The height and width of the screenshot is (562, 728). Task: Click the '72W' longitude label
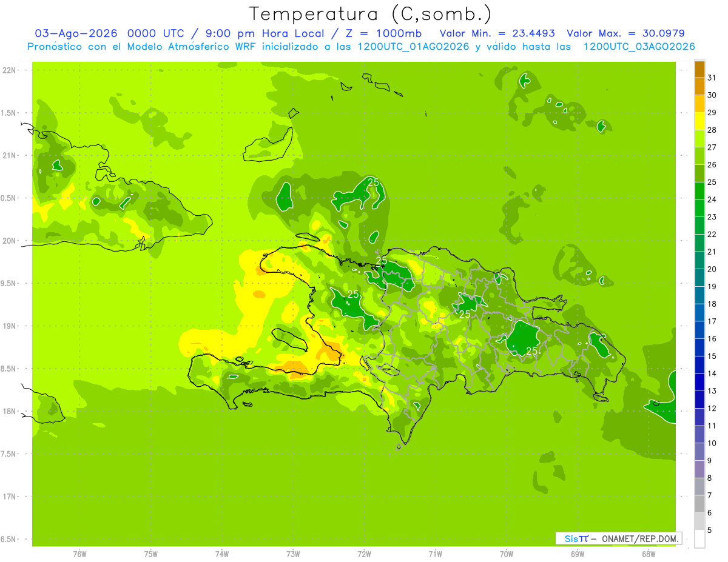tap(364, 554)
